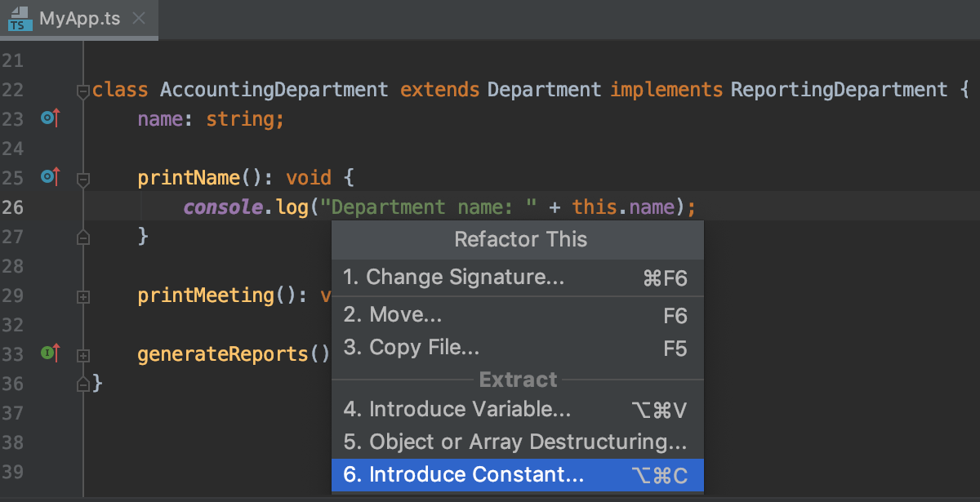Select the Move refactoring option
The image size is (980, 502).
pos(518,314)
